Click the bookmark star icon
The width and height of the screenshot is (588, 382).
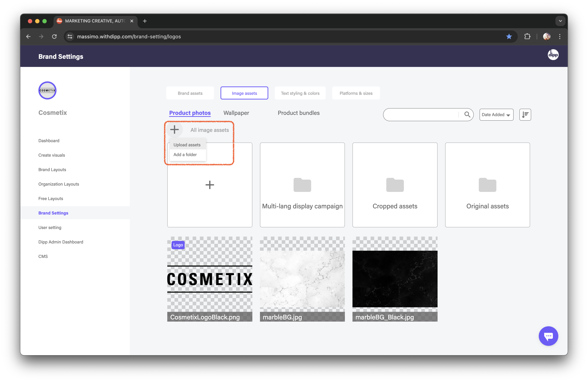coord(509,37)
